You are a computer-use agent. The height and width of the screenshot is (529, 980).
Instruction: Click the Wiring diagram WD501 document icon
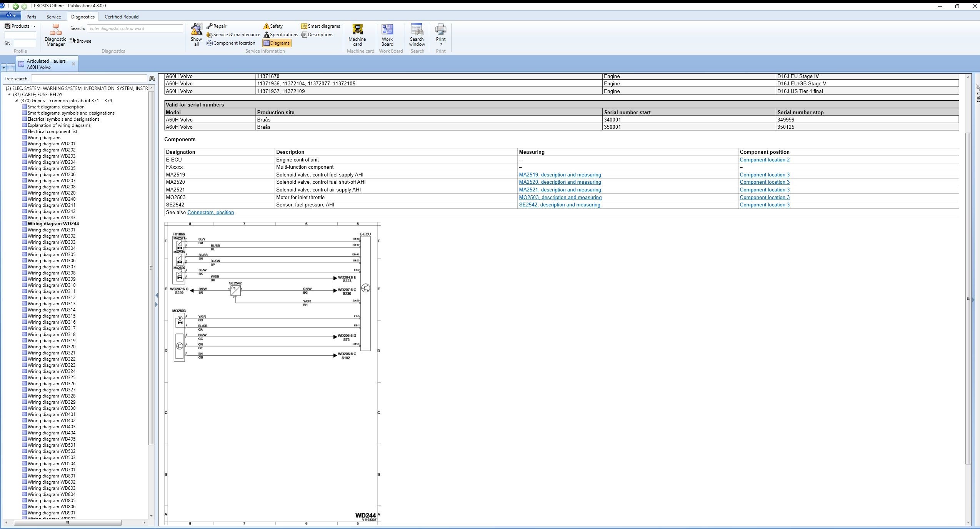point(25,445)
